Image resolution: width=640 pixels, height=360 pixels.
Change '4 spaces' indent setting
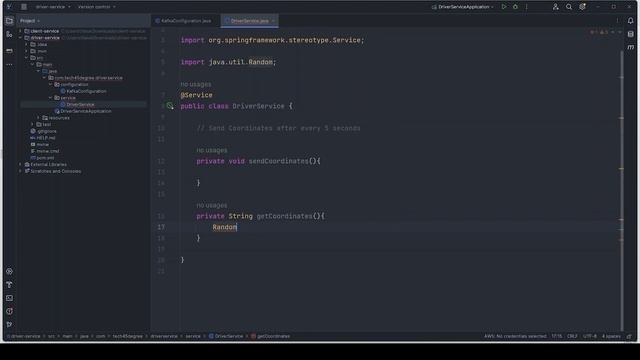[x=611, y=336]
